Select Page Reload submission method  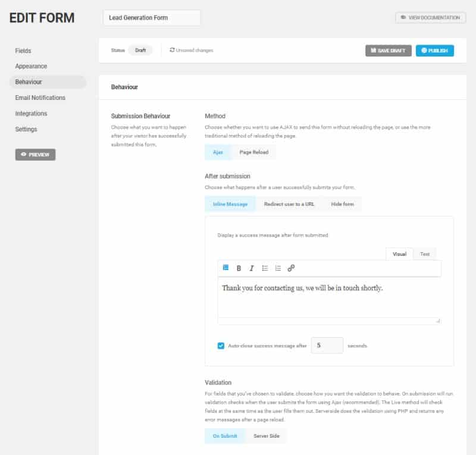tap(254, 152)
